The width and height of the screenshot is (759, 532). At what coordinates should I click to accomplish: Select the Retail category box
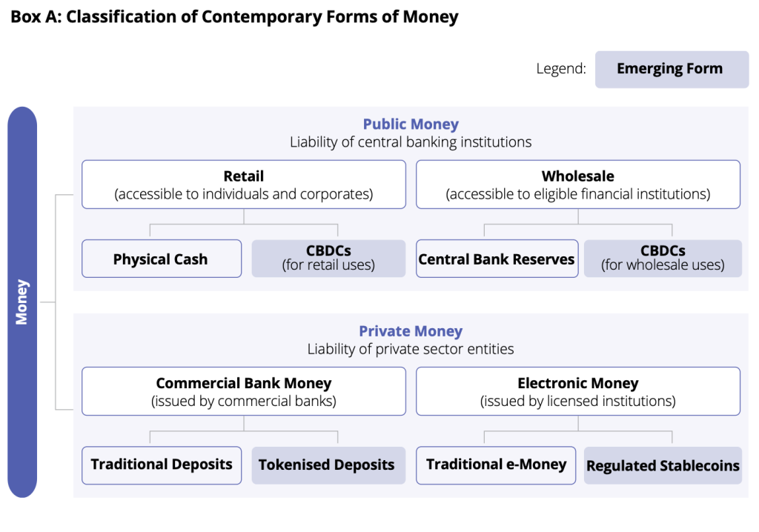[243, 184]
